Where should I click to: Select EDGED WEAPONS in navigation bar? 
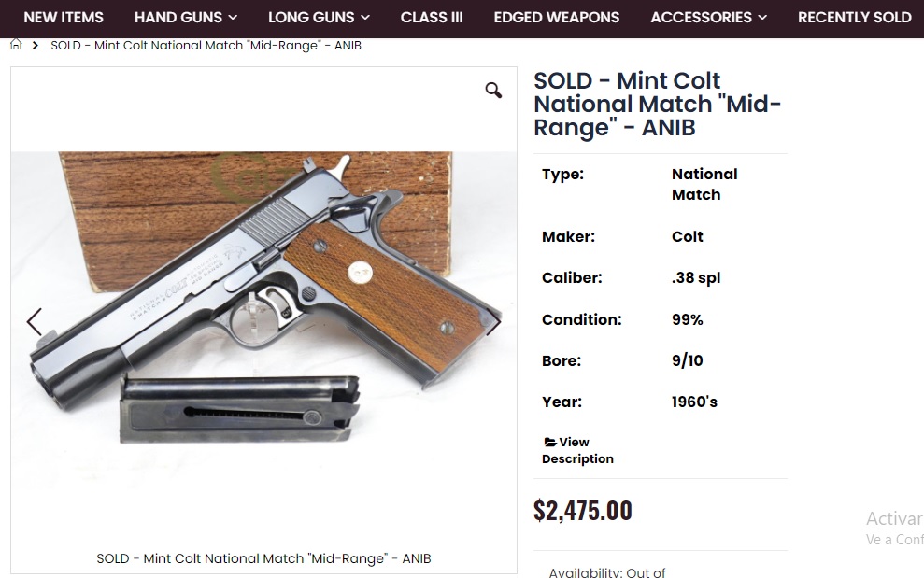pos(557,17)
